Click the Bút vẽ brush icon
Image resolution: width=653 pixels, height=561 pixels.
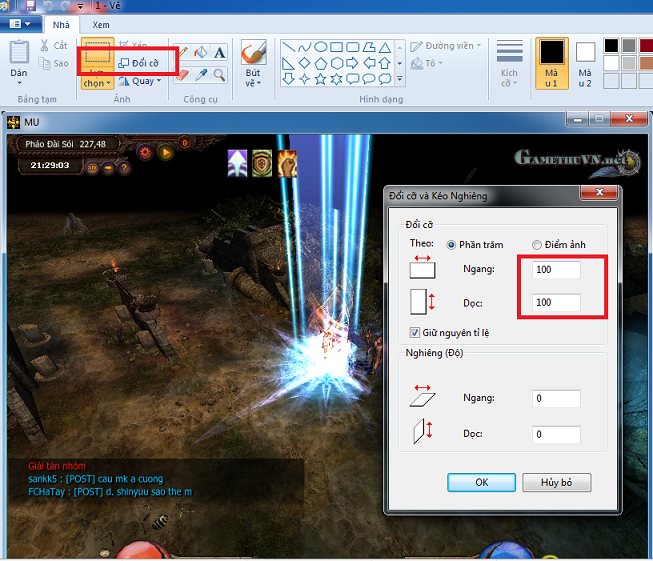(253, 53)
